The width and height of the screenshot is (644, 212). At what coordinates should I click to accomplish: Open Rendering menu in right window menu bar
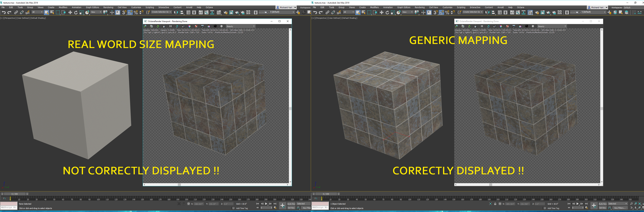point(419,7)
